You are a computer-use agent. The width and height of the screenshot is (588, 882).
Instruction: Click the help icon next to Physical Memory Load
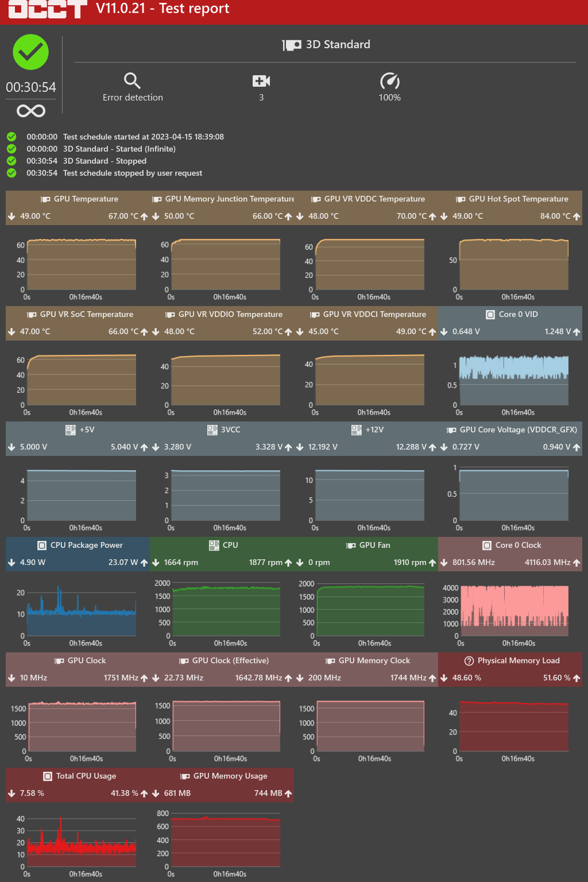click(x=469, y=661)
